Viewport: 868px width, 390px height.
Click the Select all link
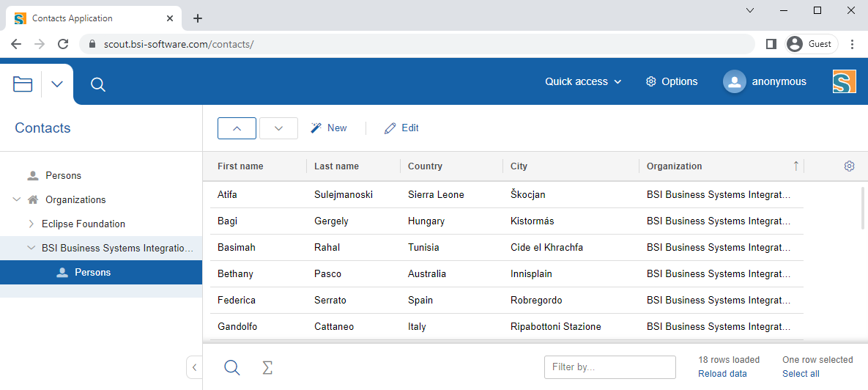(801, 374)
